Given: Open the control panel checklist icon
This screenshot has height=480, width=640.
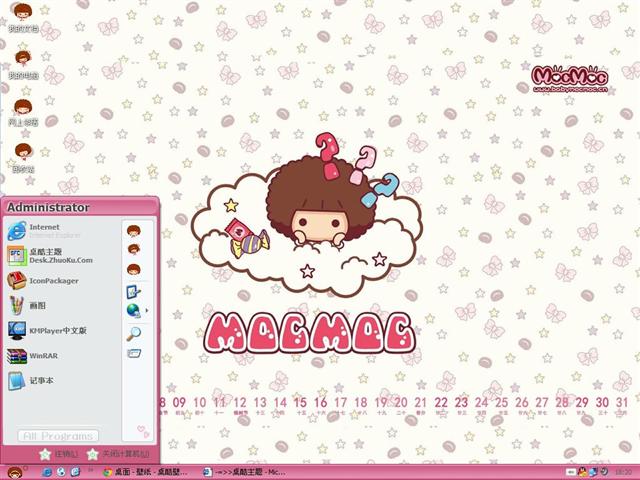Looking at the screenshot, I should click(x=133, y=292).
